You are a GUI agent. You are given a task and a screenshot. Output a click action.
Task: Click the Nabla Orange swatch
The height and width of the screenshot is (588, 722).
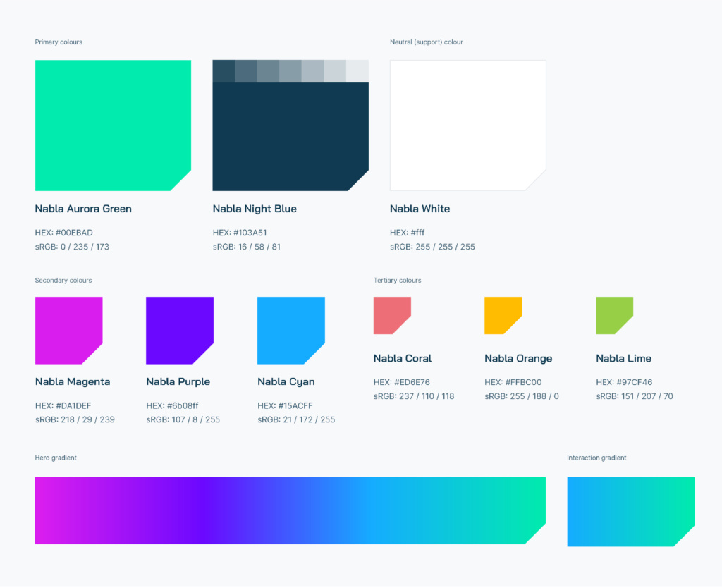pyautogui.click(x=503, y=315)
